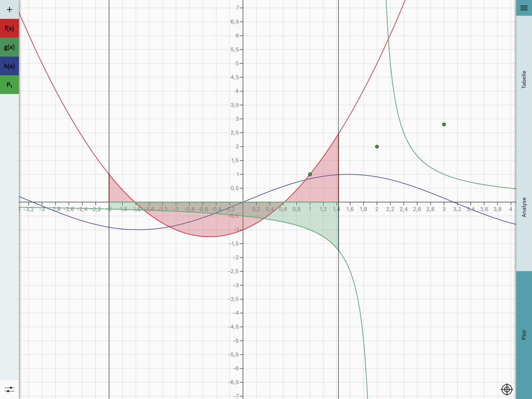Viewport: 532px width, 399px height.
Task: Click the x-axis label 1,6
Action: [350, 209]
